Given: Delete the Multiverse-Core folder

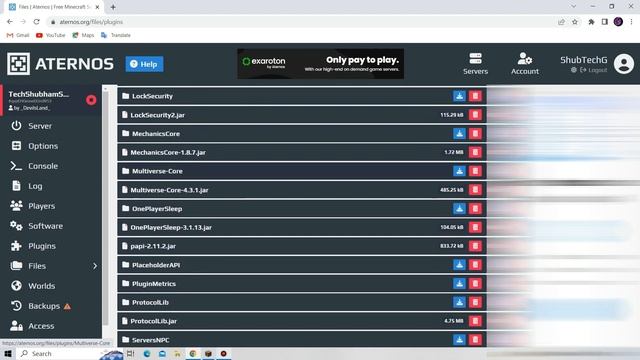Looking at the screenshot, I should point(475,171).
